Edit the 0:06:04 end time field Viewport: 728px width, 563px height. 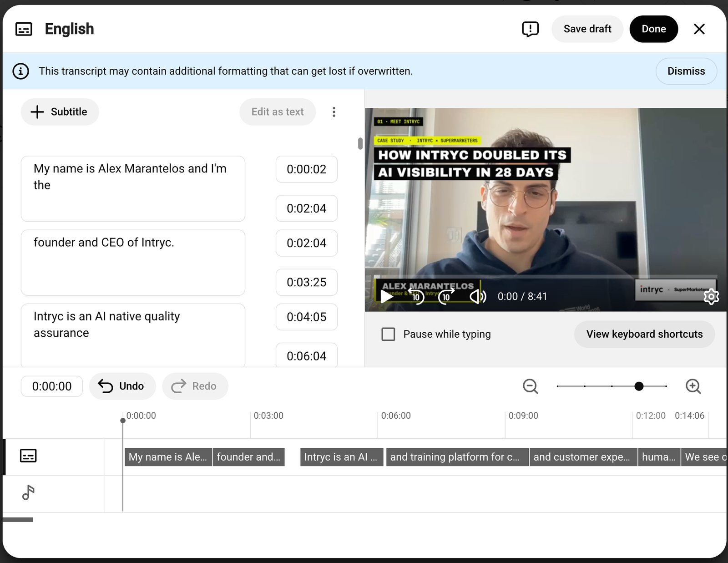tap(307, 355)
